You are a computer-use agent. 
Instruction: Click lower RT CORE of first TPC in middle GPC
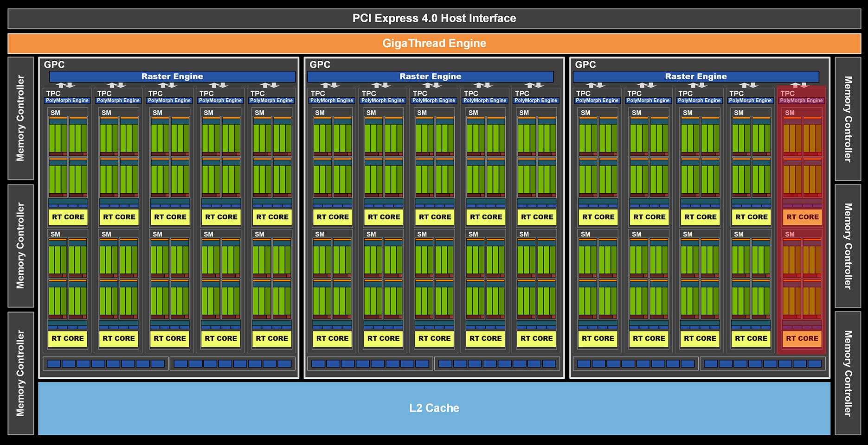(333, 339)
